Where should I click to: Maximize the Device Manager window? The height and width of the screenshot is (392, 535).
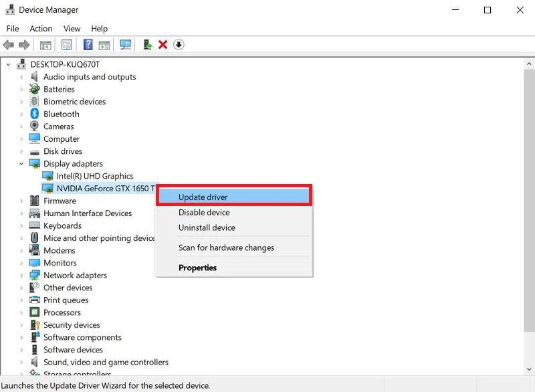point(488,10)
